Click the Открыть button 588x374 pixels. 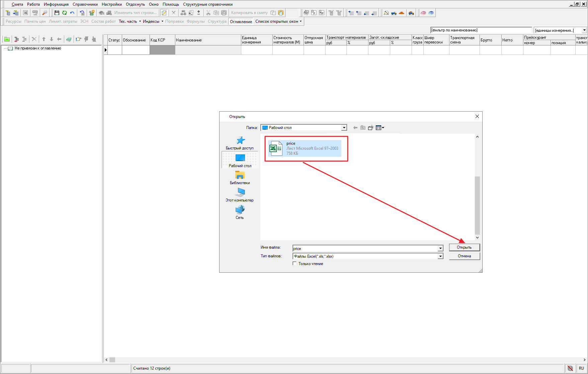click(464, 247)
